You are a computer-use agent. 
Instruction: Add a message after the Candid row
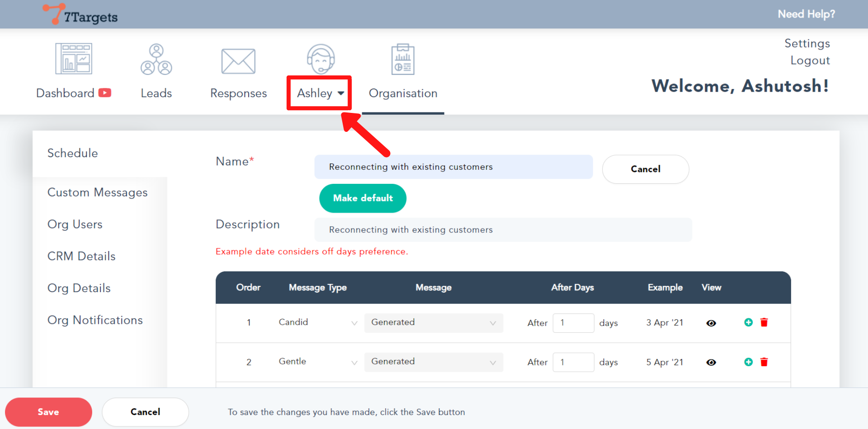click(748, 322)
